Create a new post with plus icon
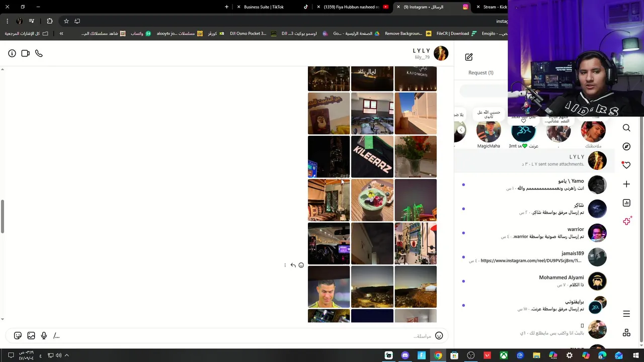The image size is (644, 362). click(626, 184)
